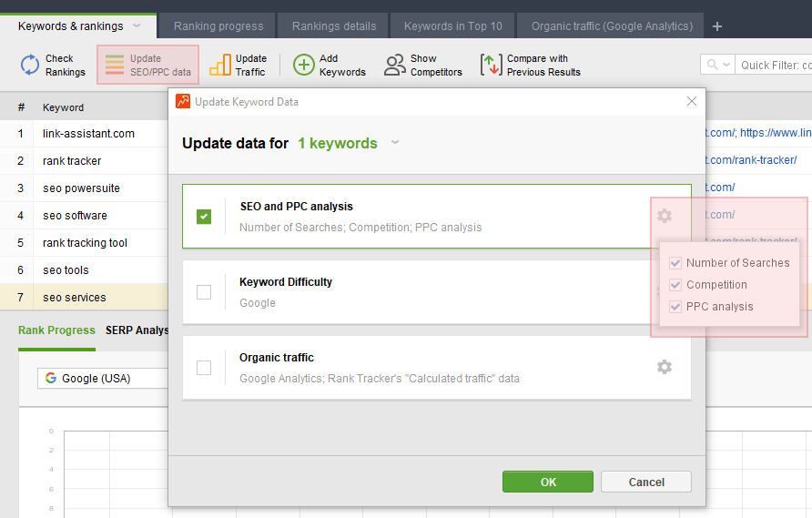Open settings gear for Organic traffic
Image resolution: width=812 pixels, height=518 pixels.
(x=665, y=367)
